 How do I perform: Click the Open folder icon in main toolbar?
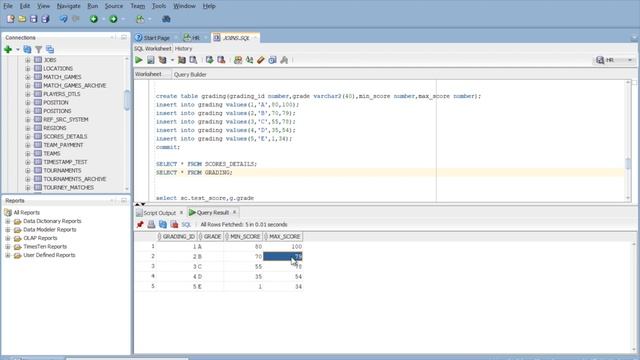click(22, 19)
